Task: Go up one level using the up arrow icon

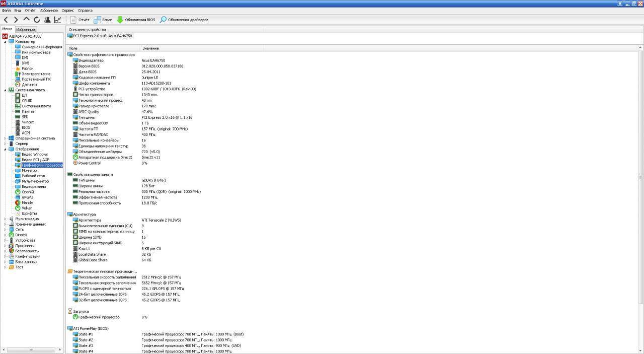Action: pyautogui.click(x=27, y=20)
